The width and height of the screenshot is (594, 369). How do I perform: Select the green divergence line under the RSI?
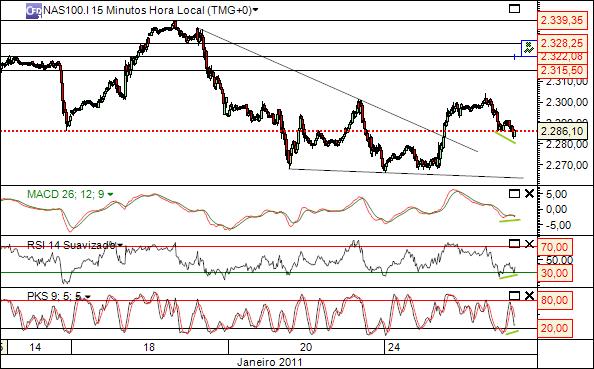508,277
